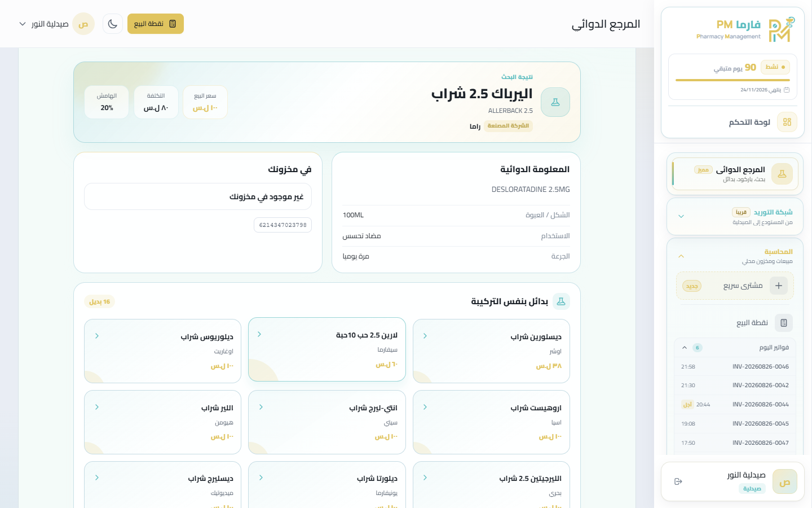Click the barcode chip 6214347023798
The width and height of the screenshot is (812, 508).
[x=283, y=225]
